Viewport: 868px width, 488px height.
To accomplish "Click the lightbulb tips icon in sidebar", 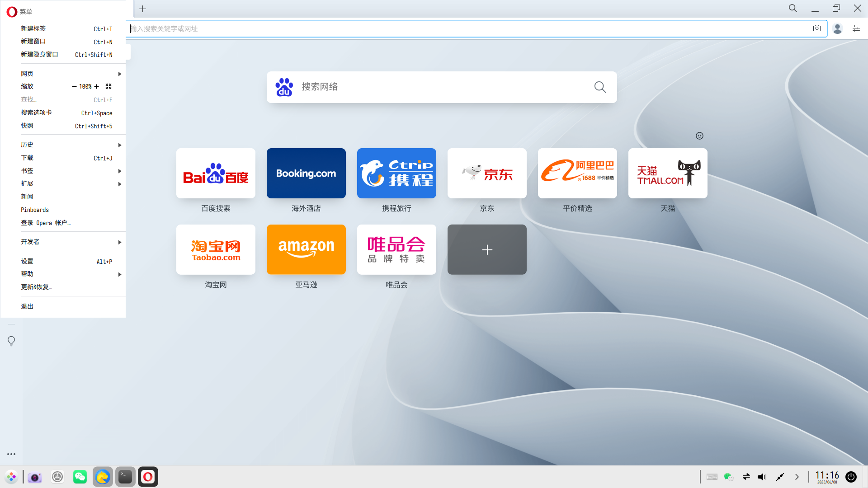I will [11, 341].
